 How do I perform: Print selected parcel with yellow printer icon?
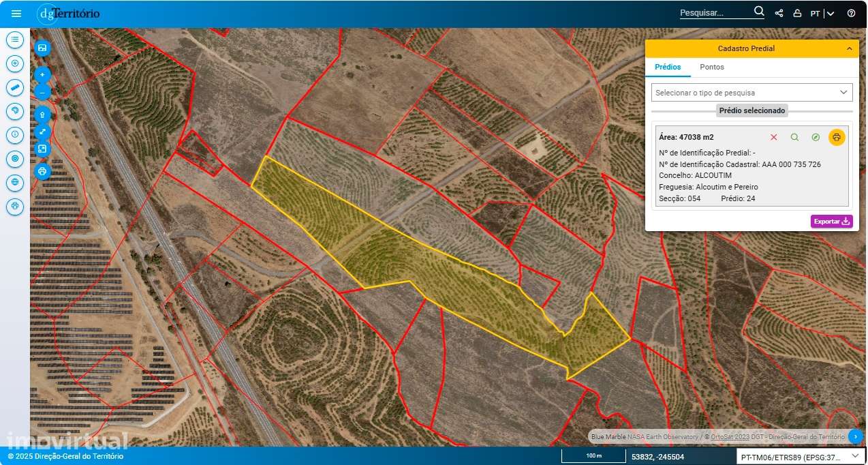point(837,137)
